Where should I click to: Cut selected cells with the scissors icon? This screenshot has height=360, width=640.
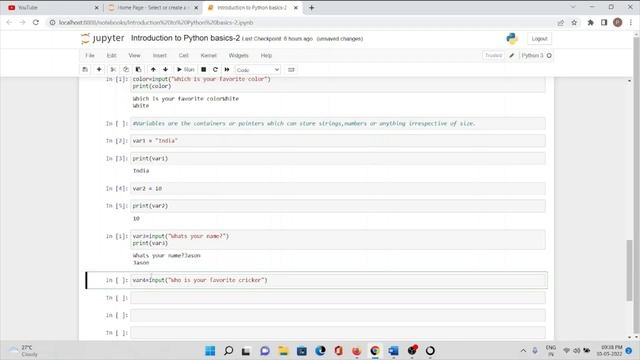point(113,70)
